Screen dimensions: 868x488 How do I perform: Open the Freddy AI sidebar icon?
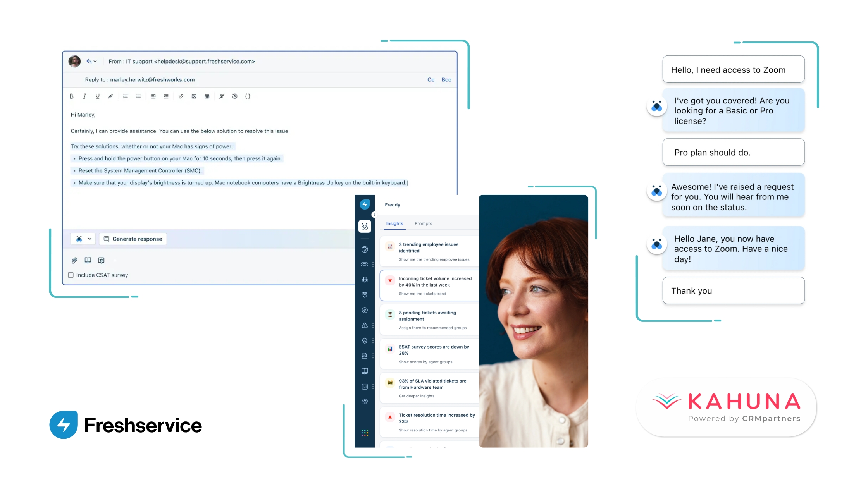[365, 227]
